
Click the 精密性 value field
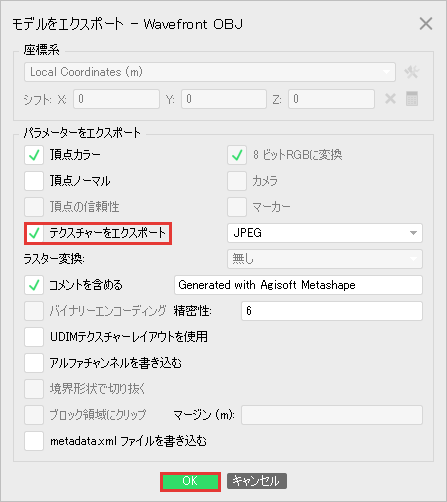332,311
